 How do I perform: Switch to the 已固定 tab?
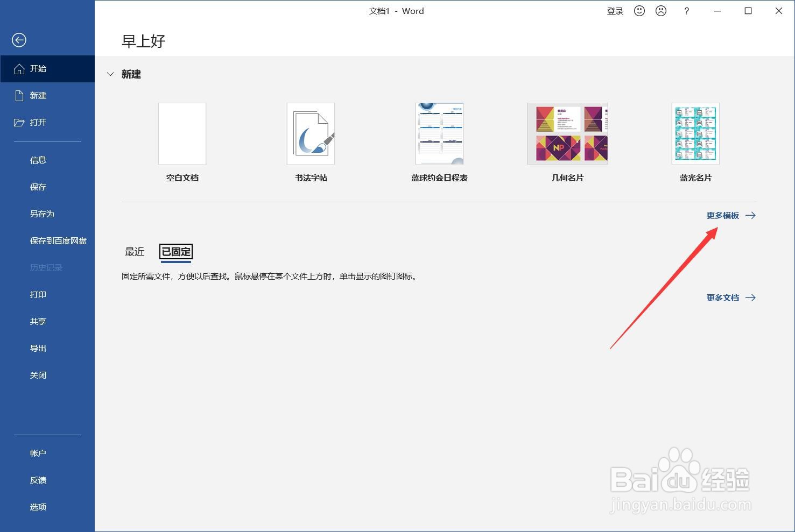[176, 252]
